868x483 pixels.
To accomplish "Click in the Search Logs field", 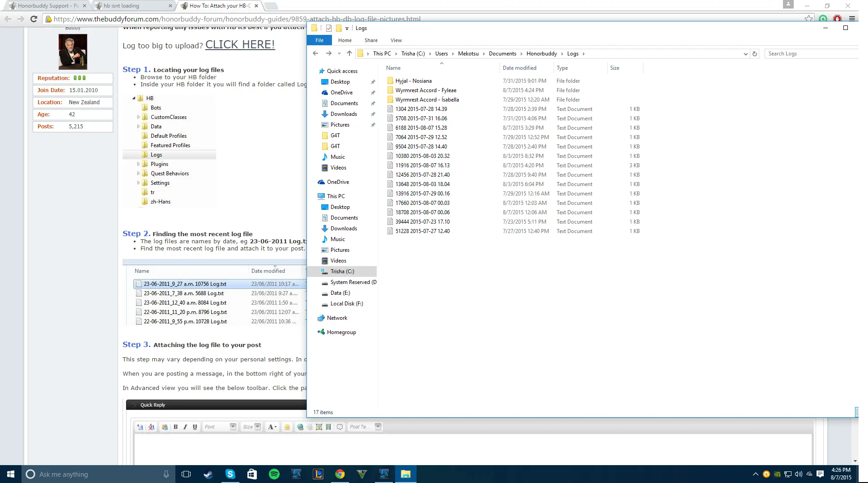I will pos(811,54).
